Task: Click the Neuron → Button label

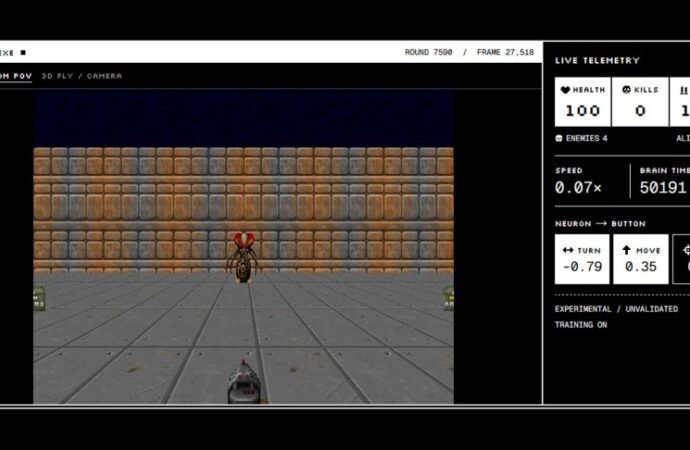Action: (600, 223)
